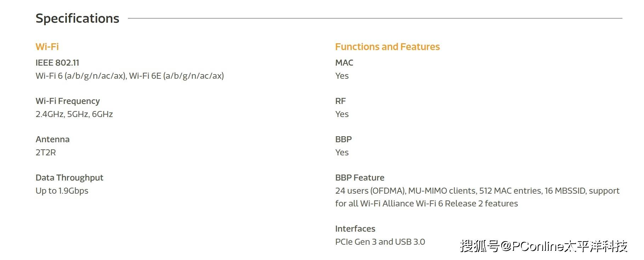Click the Specifications page heading

point(77,18)
